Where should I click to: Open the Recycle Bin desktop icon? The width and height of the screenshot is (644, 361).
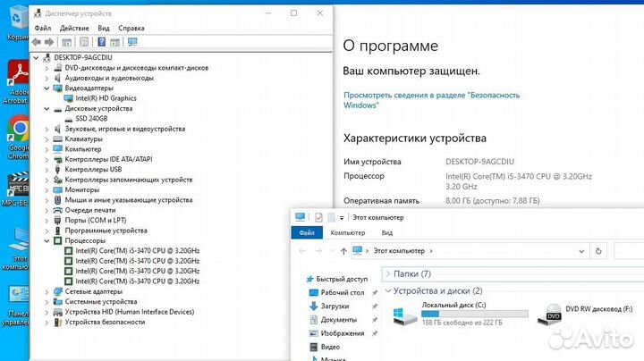pos(18,22)
